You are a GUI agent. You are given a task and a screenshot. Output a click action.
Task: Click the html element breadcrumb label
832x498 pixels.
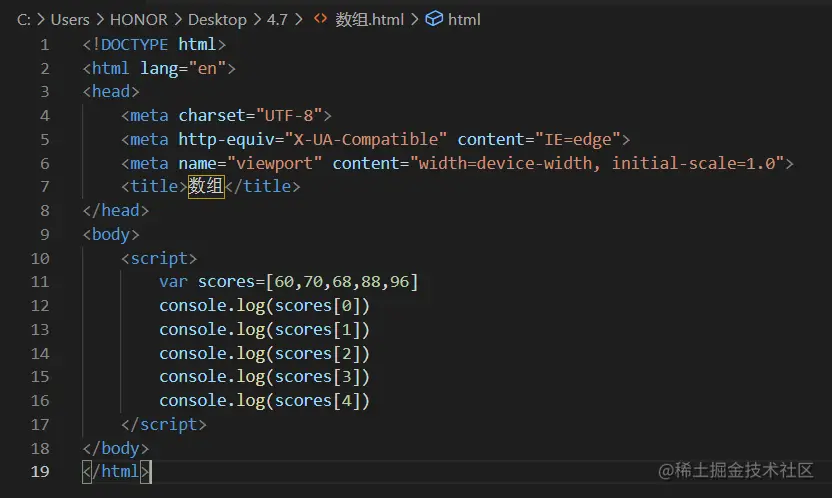click(x=464, y=19)
